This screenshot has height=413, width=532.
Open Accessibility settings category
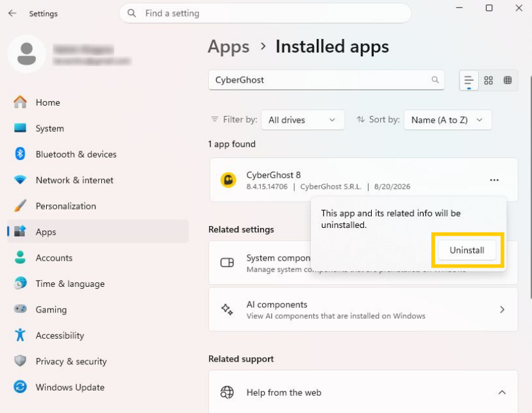[x=97, y=336]
